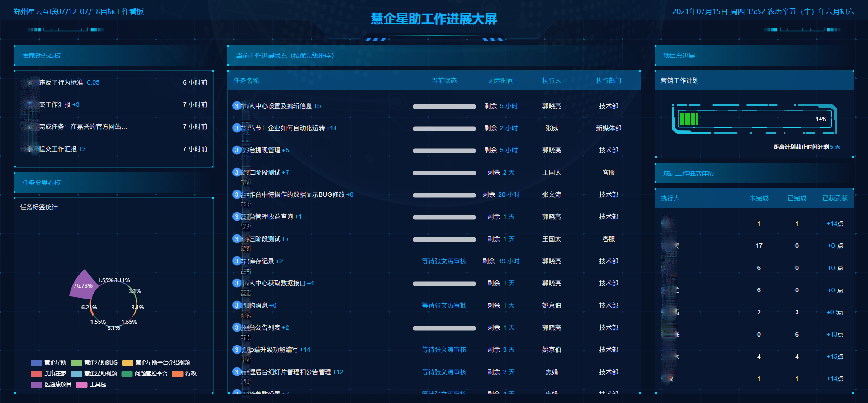Viewport: 868px width, 403px height.
Task: Click the member avatar with 17 unfinished tasks
Action: (x=669, y=246)
